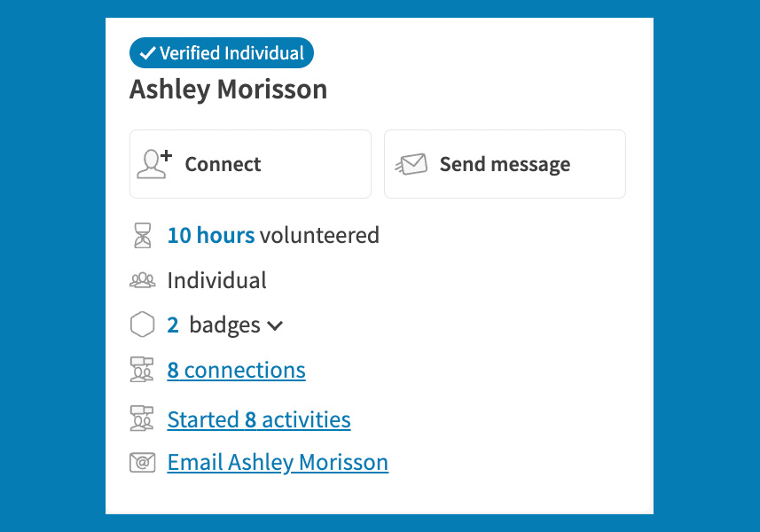The image size is (760, 532).
Task: Collapse the badges dropdown arrow
Action: pos(275,325)
